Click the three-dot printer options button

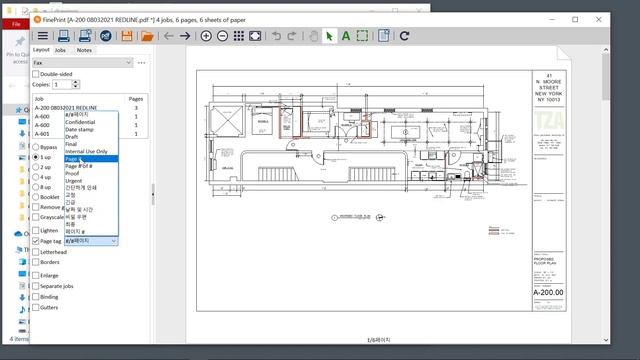[x=142, y=63]
